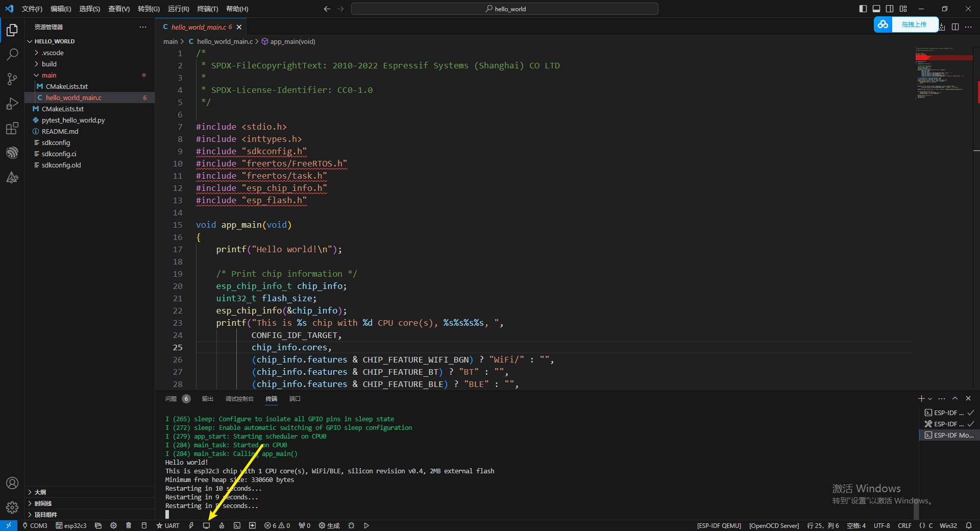The image size is (980, 531).
Task: Open the 运行(R) menu
Action: click(x=178, y=9)
